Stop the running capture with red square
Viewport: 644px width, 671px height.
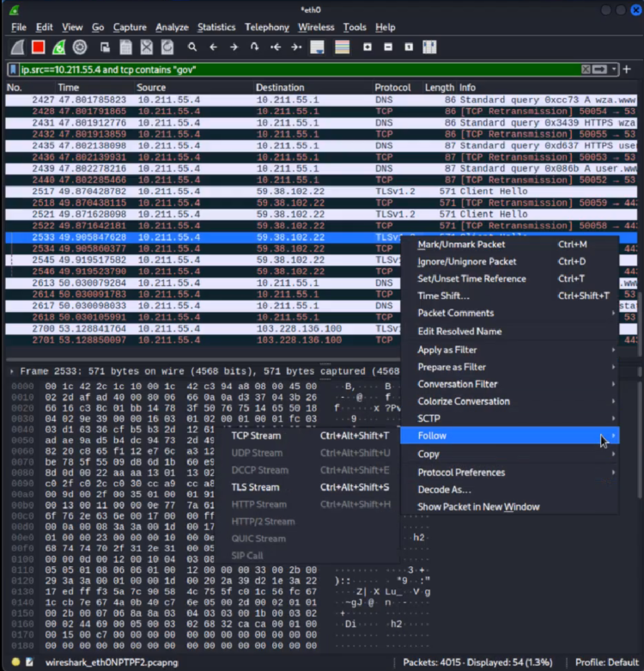tap(38, 47)
